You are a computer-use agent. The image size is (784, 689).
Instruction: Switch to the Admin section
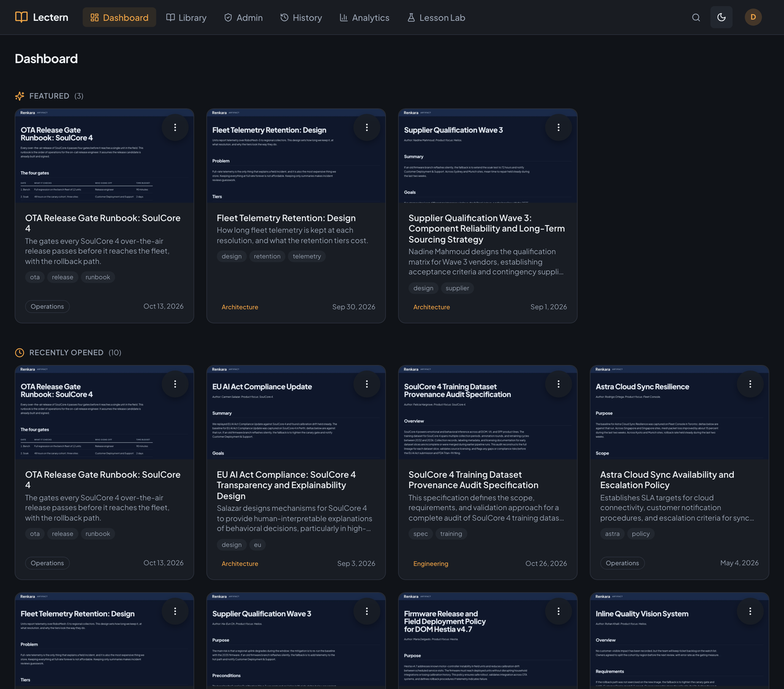click(x=243, y=18)
